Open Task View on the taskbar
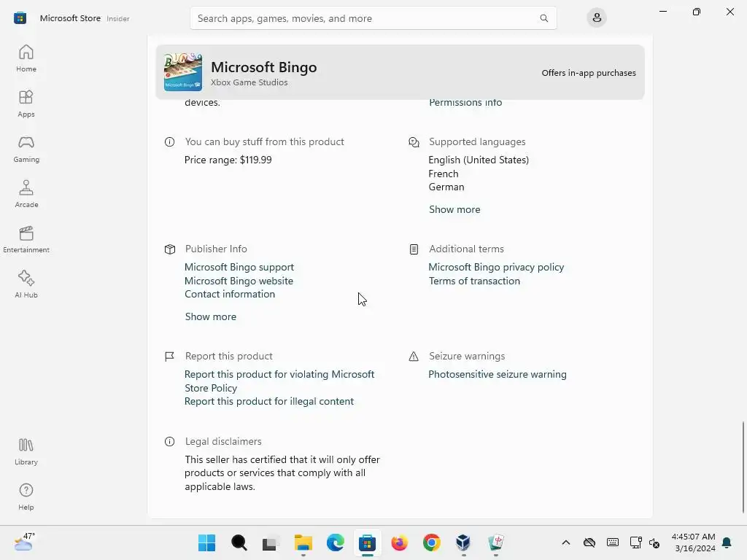 [x=271, y=542]
